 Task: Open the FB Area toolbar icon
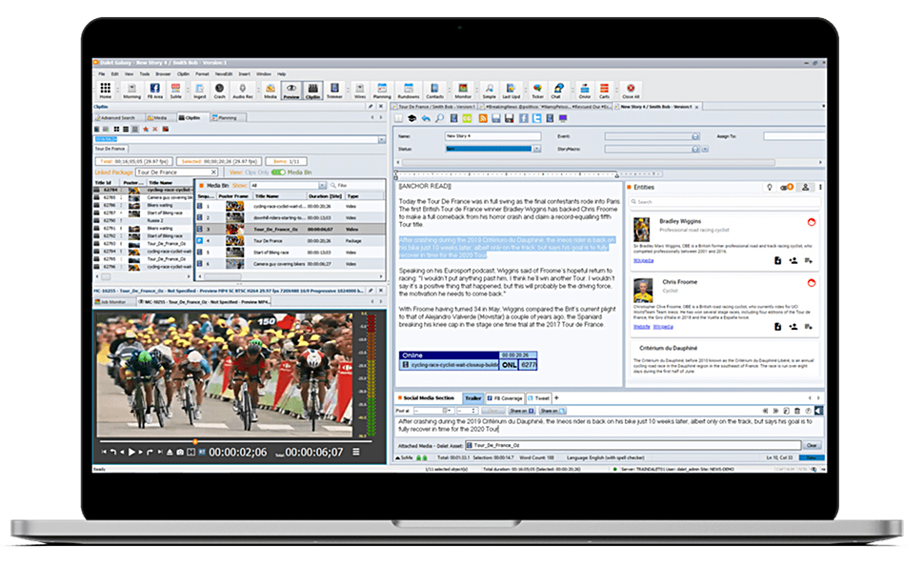(x=154, y=91)
